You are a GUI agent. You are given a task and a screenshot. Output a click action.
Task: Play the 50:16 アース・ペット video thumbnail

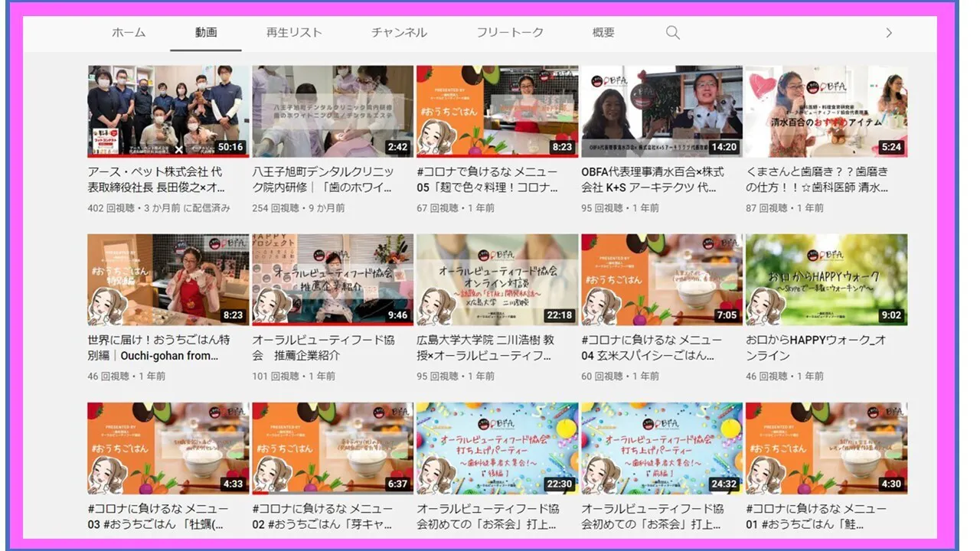(168, 111)
